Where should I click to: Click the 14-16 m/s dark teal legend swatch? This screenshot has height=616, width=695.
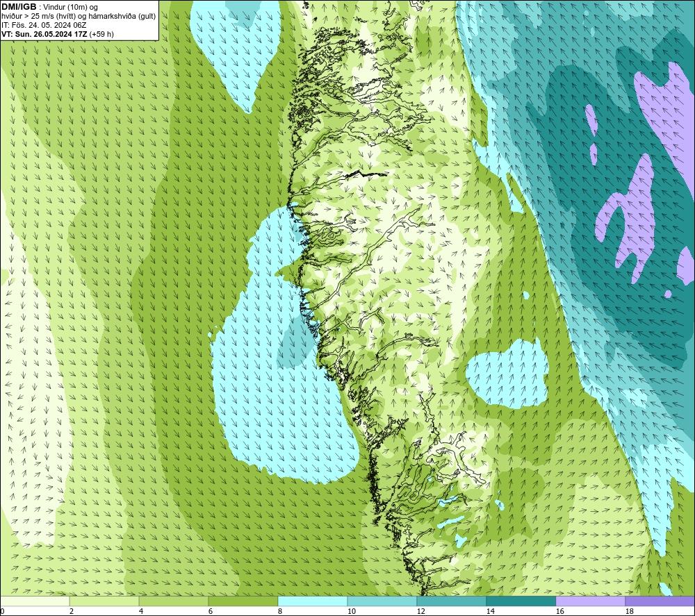tap(521, 601)
